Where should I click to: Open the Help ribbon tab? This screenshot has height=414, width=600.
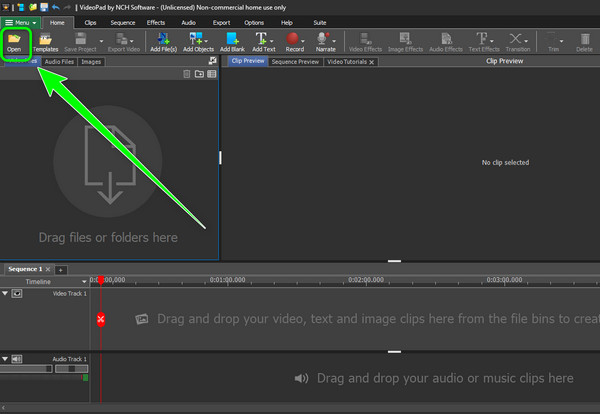[287, 23]
